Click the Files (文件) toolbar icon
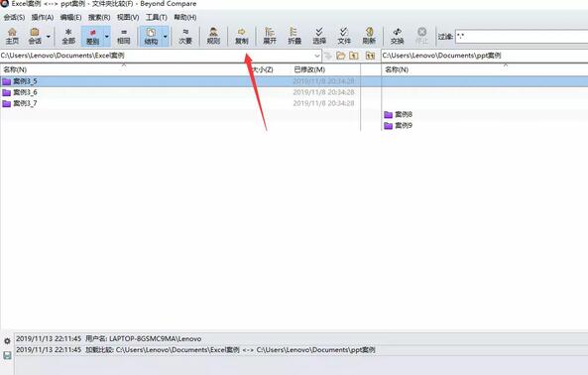Viewport: 588px width, 375px height. click(344, 36)
